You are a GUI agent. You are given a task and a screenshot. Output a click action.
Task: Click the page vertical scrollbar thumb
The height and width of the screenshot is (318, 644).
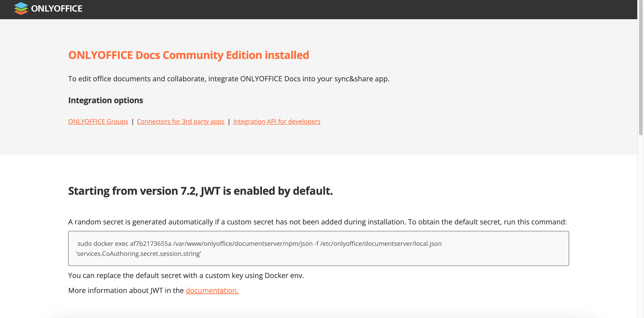point(640,68)
